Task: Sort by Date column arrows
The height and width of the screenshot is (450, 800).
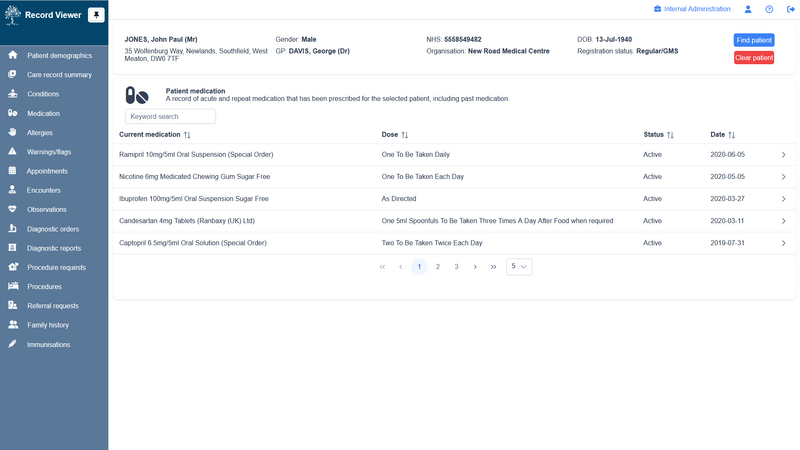Action: (x=732, y=135)
